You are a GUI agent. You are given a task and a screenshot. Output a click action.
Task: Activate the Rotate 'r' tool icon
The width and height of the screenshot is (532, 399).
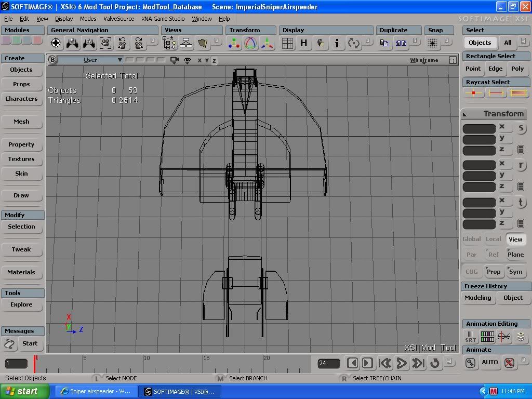point(521,165)
